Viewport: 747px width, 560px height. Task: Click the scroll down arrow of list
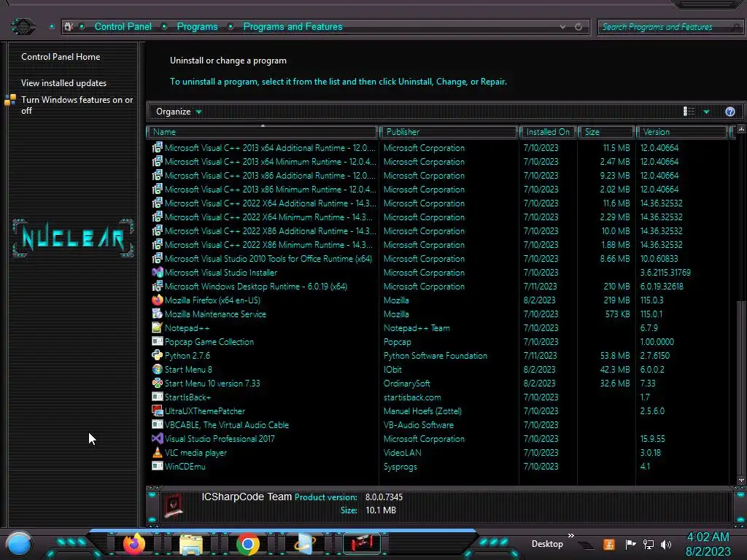[x=741, y=480]
